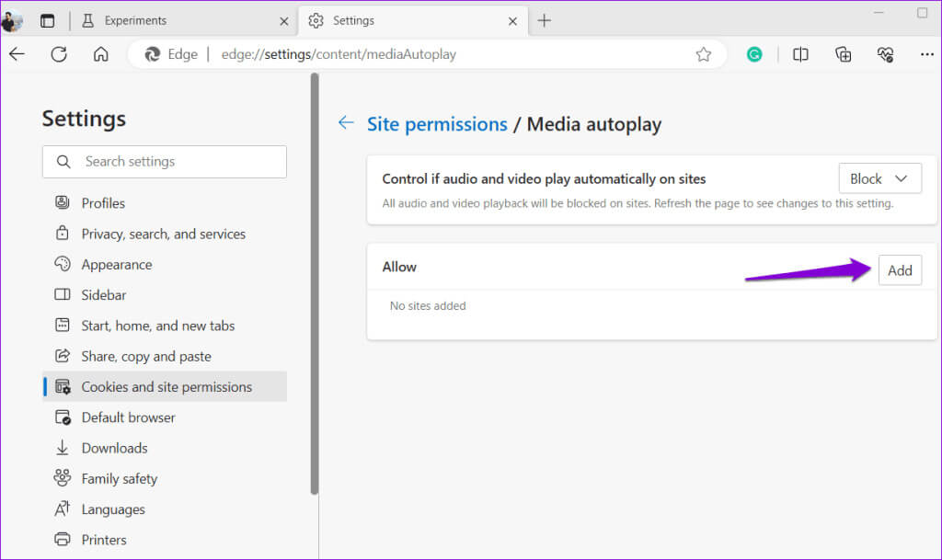Viewport: 942px width, 560px height.
Task: Click Add button in Allow section
Action: [x=900, y=270]
